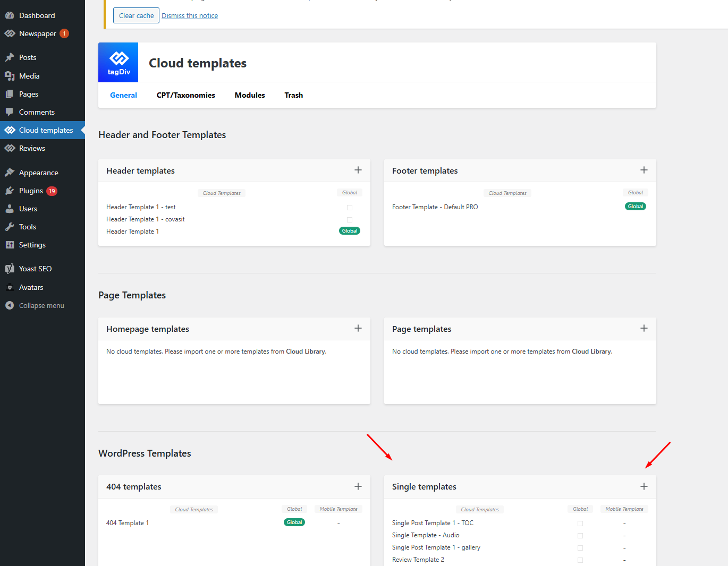
Task: Click the Newspaper notification badge
Action: click(64, 33)
